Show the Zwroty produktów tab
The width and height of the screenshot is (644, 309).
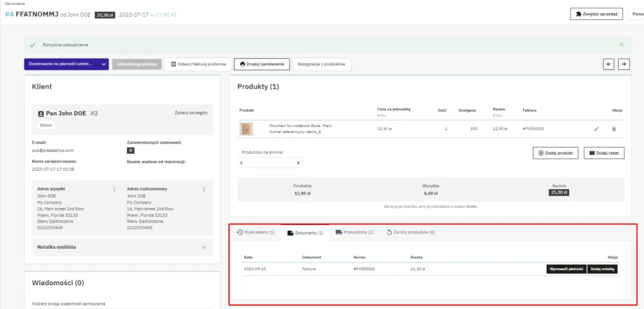click(x=410, y=232)
